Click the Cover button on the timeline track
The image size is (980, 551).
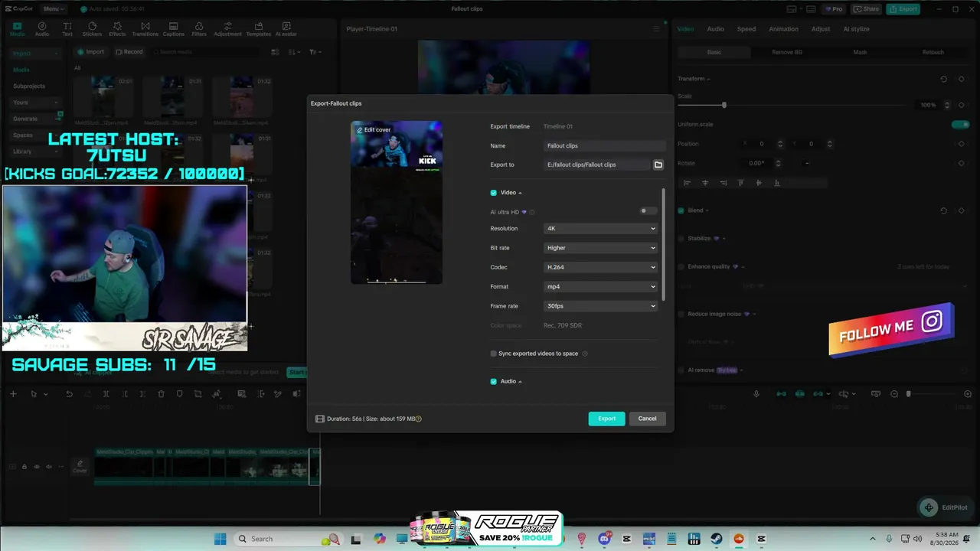click(x=80, y=467)
